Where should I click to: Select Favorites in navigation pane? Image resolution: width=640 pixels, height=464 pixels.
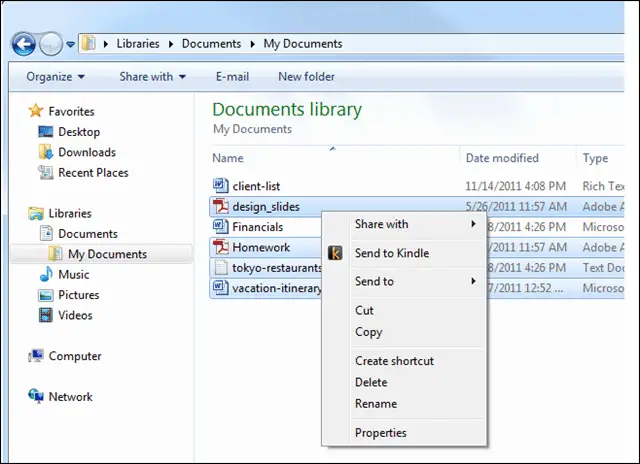pos(71,111)
